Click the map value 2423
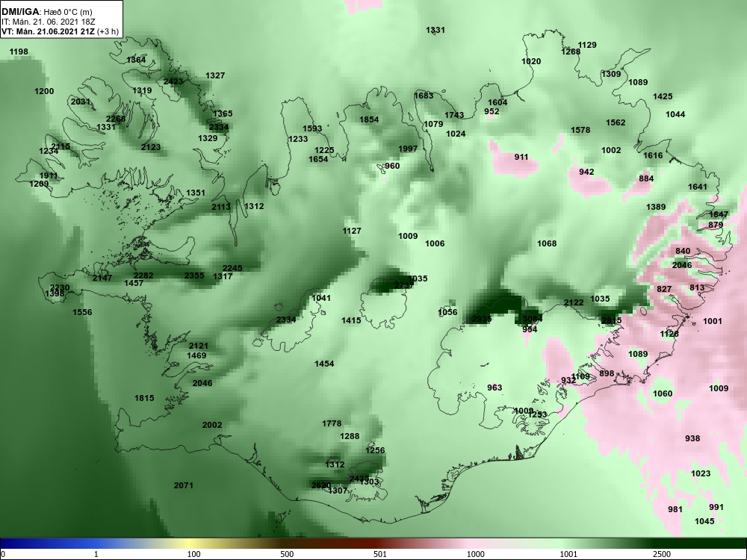Viewport: 747px width, 560px height. pyautogui.click(x=173, y=81)
